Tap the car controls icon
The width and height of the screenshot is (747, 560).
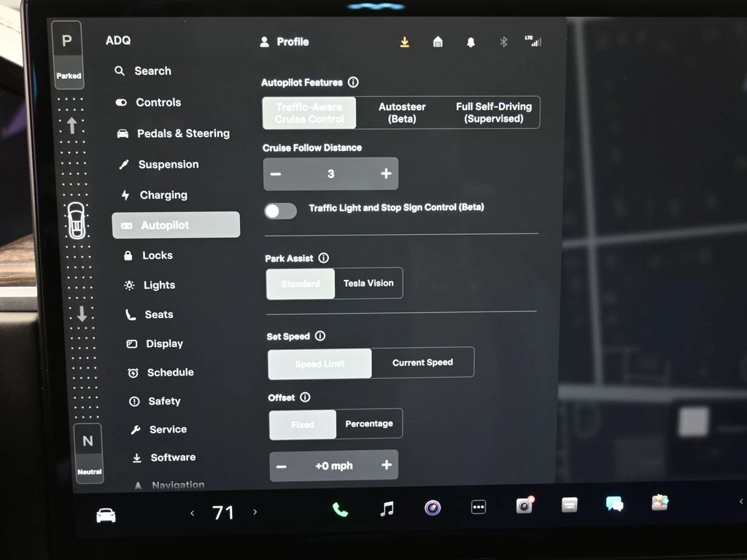[107, 516]
